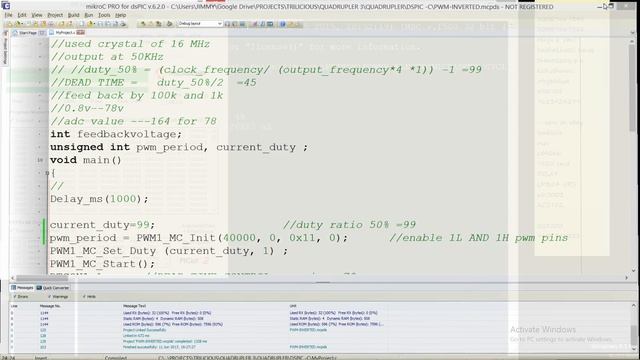Click the 'PWM1_MC_Init(40000, 0, 0x11, 0)' line
The image size is (640, 360).
(199, 238)
